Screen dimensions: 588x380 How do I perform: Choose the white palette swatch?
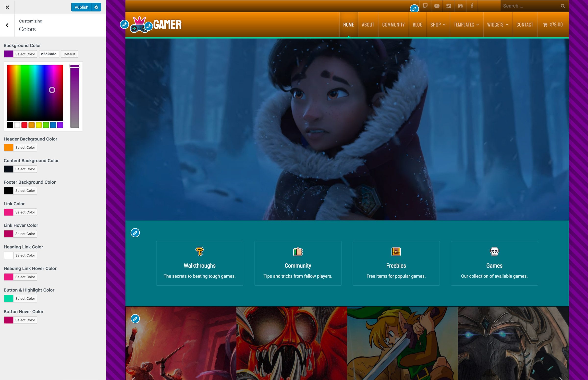click(17, 125)
